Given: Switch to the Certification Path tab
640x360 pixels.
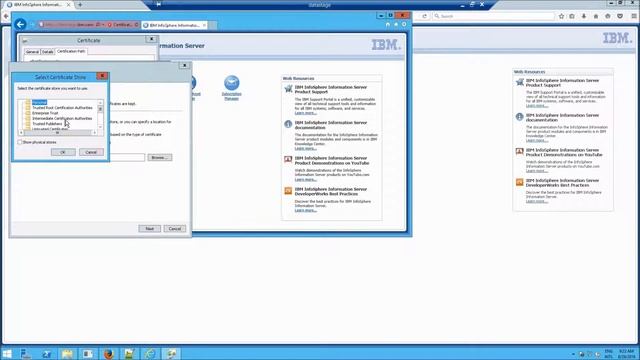Looking at the screenshot, I should click(71, 51).
